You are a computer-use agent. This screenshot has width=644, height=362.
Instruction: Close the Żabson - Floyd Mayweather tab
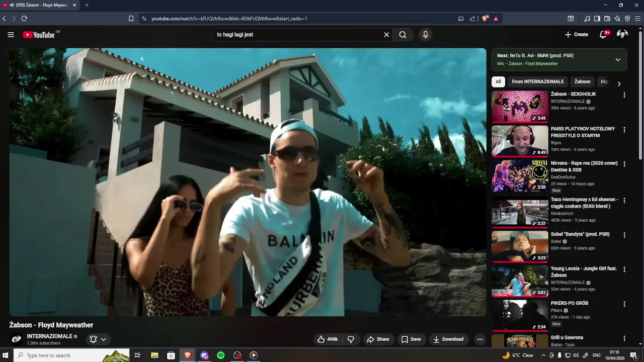tap(74, 5)
